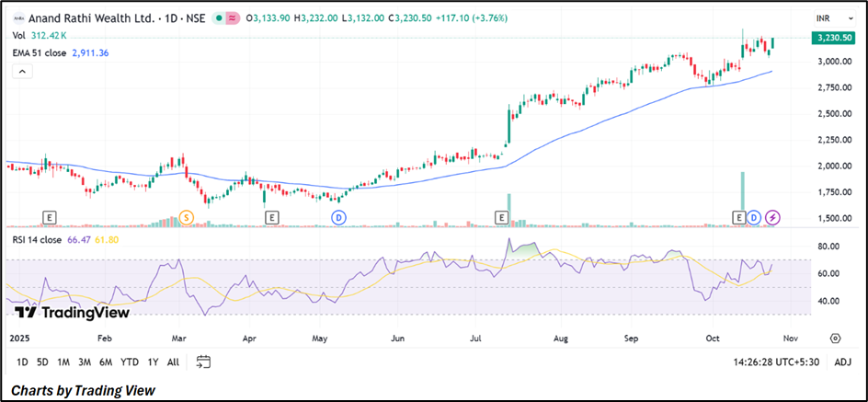This screenshot has height=402, width=868.
Task: Click the Anand Rathi symbol logo
Action: [17, 18]
